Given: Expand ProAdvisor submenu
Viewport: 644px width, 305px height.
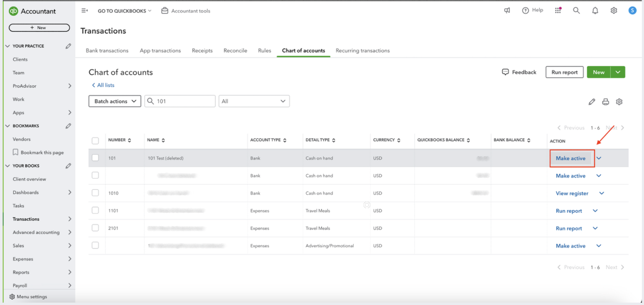Looking at the screenshot, I should (x=70, y=86).
